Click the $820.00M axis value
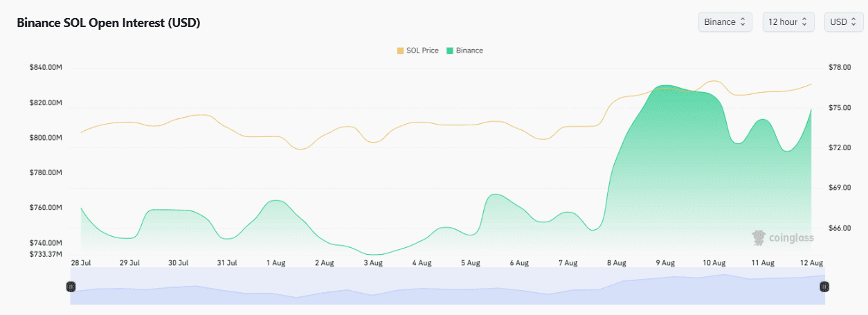 click(x=46, y=102)
